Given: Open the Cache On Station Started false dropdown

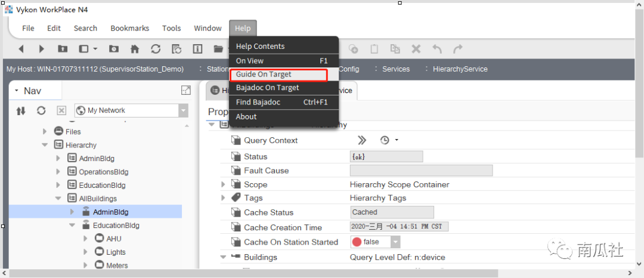Looking at the screenshot, I should 395,242.
